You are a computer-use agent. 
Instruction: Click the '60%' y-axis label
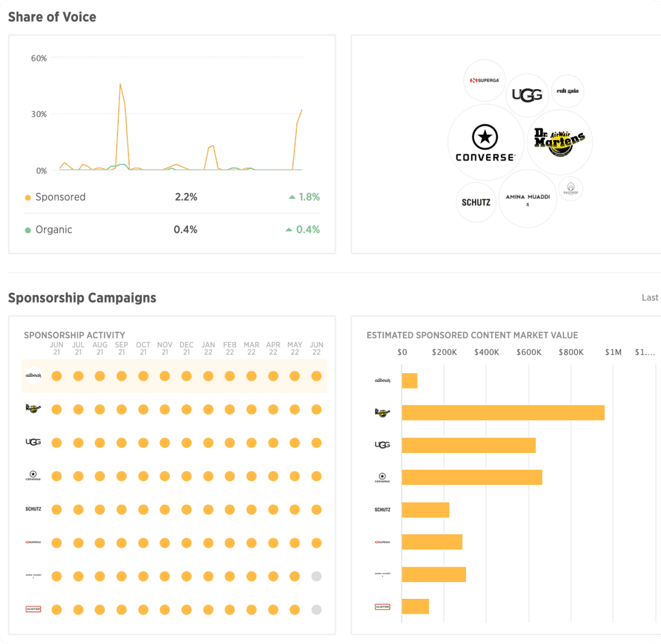click(39, 58)
